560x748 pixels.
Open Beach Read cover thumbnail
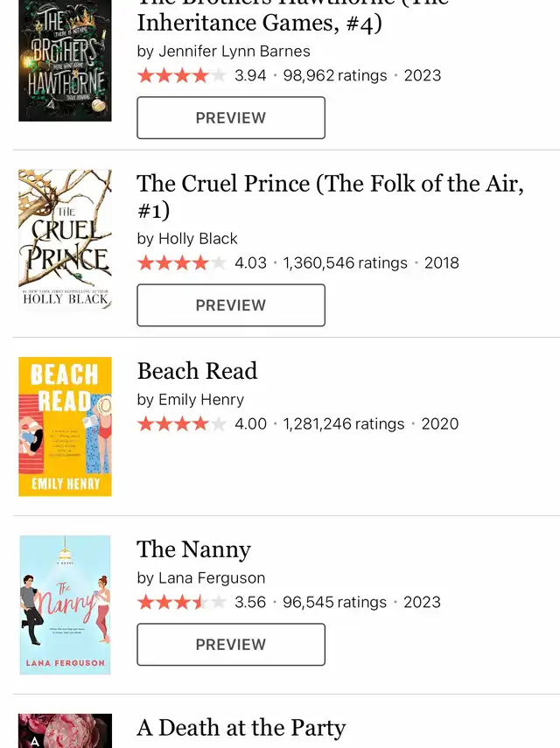click(65, 427)
